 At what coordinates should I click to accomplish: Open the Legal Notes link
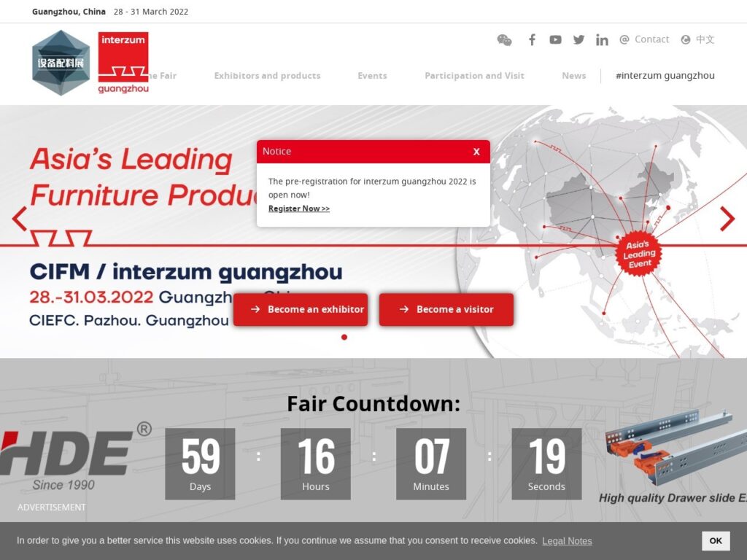coord(567,541)
